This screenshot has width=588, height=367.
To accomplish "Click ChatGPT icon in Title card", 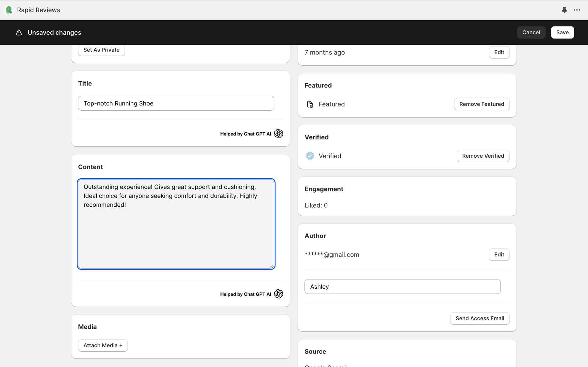I will click(x=278, y=134).
